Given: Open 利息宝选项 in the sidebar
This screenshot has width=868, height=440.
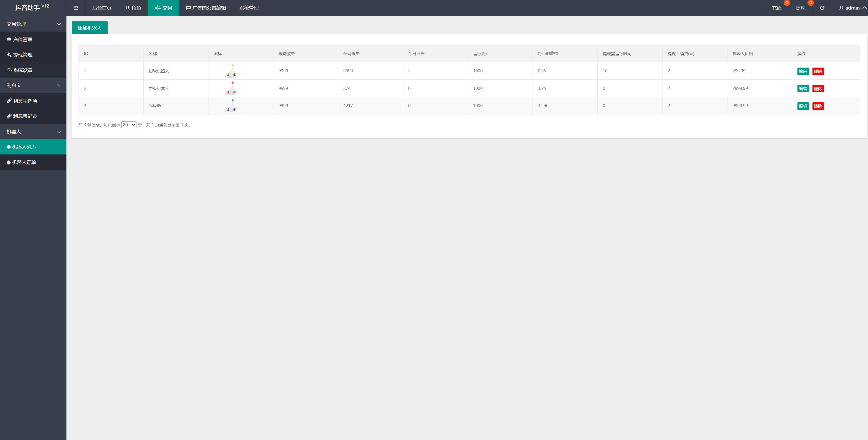Looking at the screenshot, I should 25,101.
